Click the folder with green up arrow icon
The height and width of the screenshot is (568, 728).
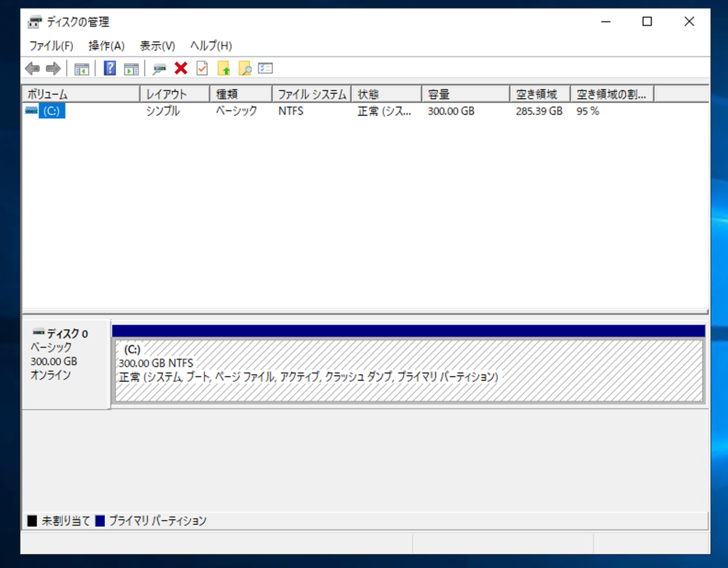pos(224,68)
